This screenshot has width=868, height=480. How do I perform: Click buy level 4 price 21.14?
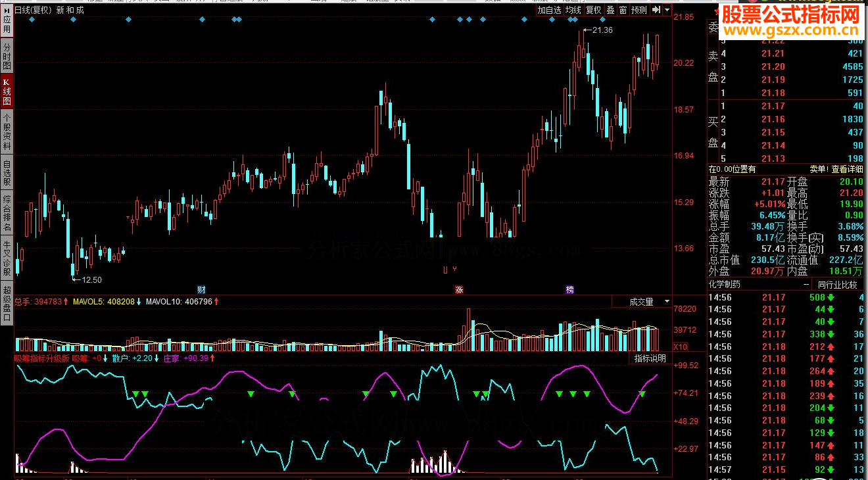[x=773, y=145]
